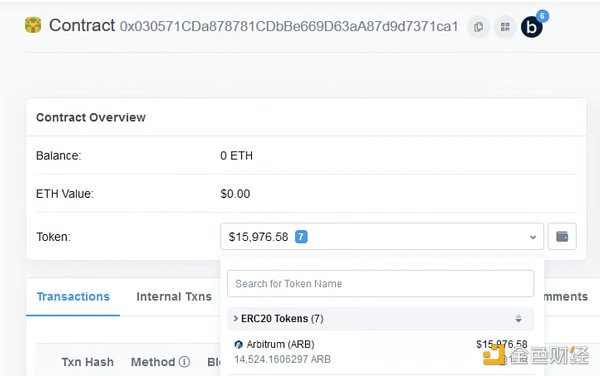Click the 14,524.1606297 ARB balance line
The image size is (600, 376).
click(282, 359)
